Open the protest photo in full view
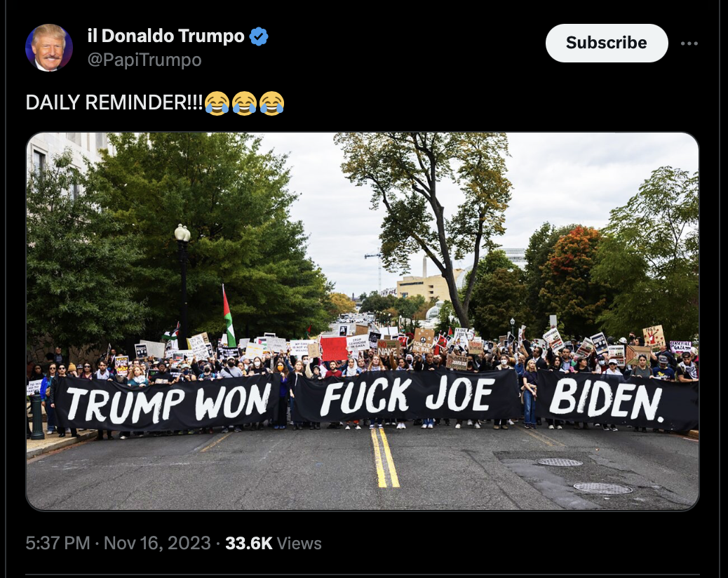Viewport: 728px width, 578px height. (362, 321)
